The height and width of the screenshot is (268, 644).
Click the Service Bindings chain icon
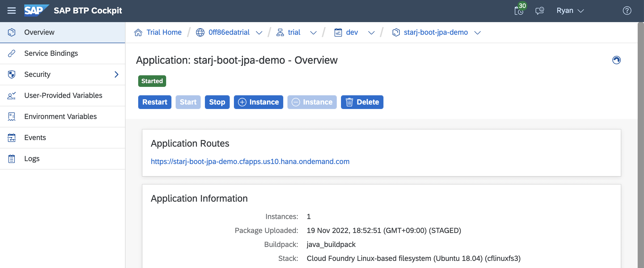click(12, 53)
